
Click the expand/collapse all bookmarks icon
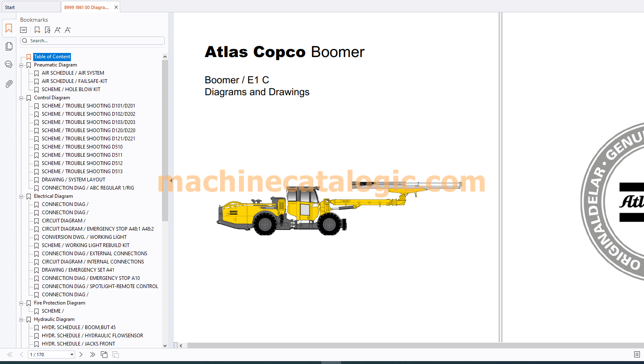tap(23, 30)
